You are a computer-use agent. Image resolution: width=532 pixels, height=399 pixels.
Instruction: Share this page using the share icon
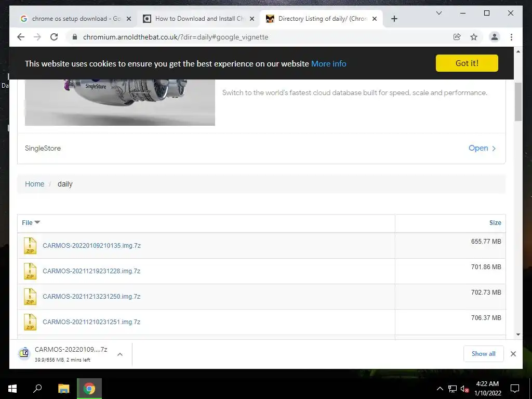point(457,37)
